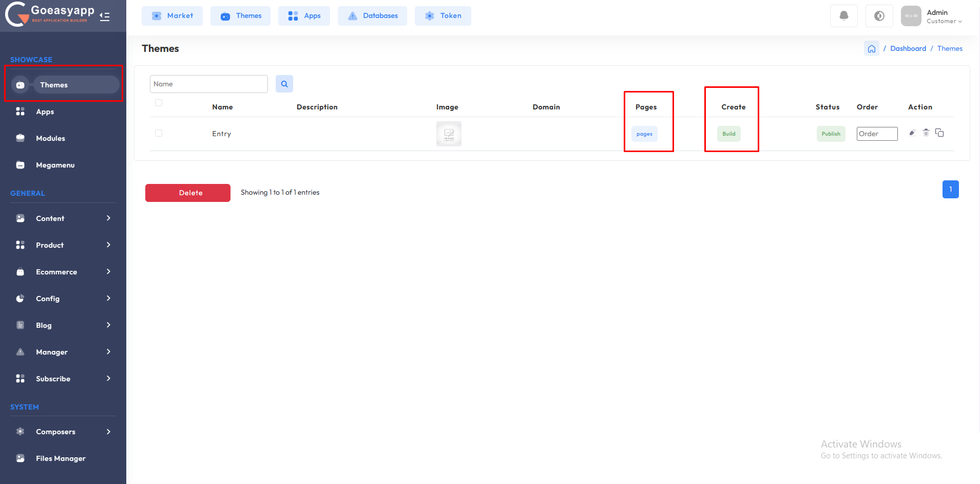Open the Admin Customer account dropdown
The width and height of the screenshot is (980, 484).
944,16
